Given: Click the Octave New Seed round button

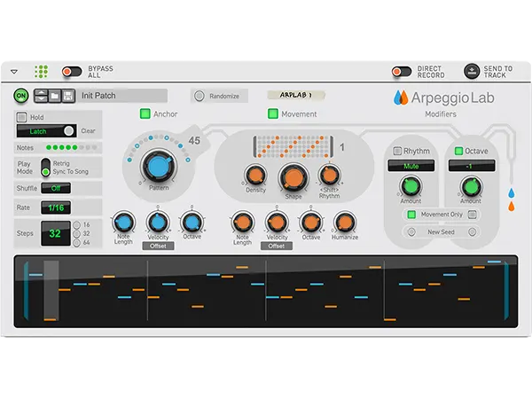Looking at the screenshot, I should pos(472,232).
